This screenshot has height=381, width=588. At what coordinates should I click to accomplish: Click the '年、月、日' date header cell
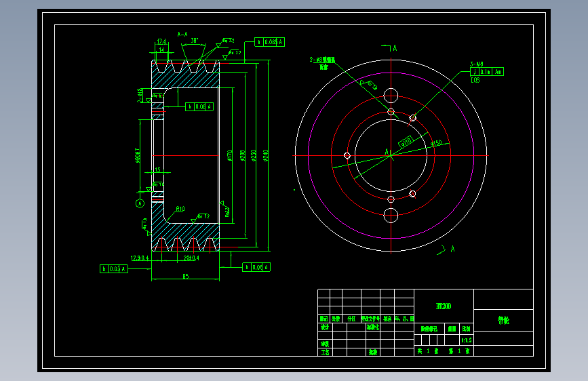[404, 319]
